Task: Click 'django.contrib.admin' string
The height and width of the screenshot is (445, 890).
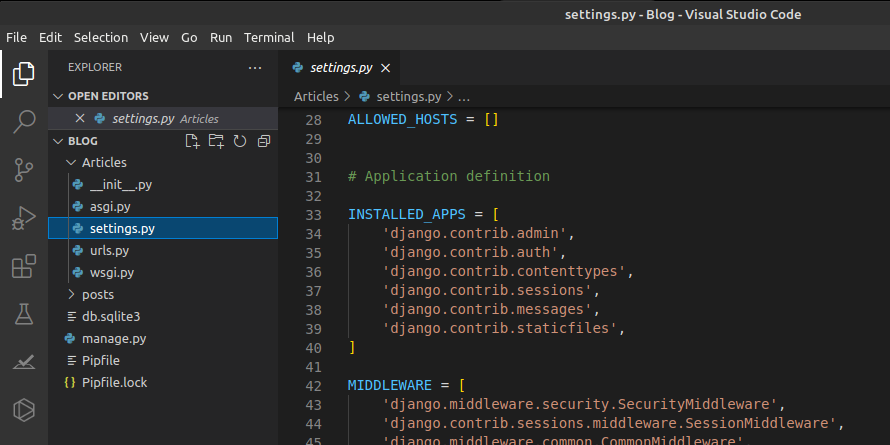Action: tap(475, 233)
